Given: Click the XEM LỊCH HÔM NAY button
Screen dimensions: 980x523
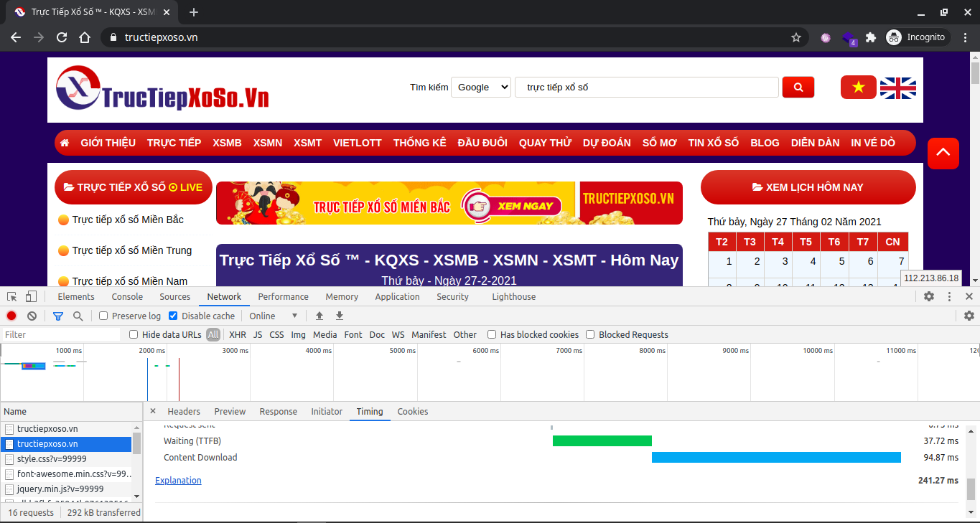Looking at the screenshot, I should 808,187.
